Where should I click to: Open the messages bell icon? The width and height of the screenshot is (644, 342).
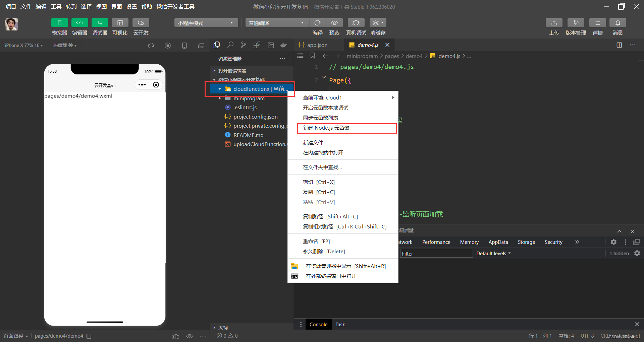[618, 23]
